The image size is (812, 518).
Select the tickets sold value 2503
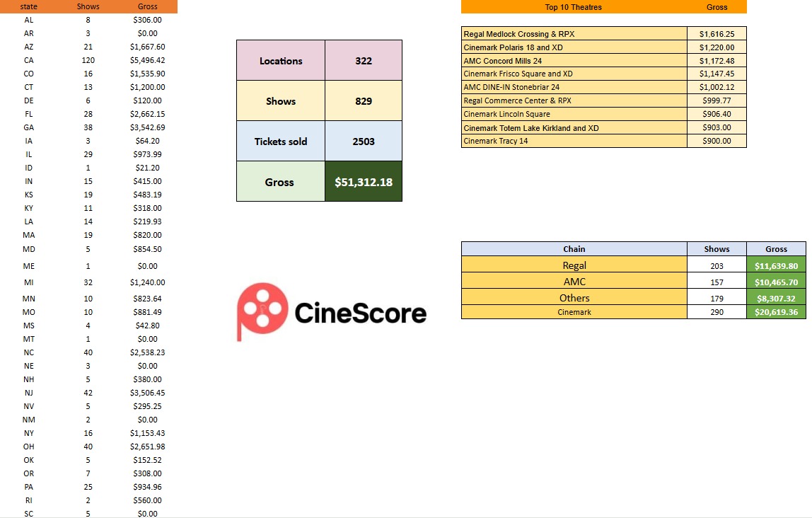(364, 142)
